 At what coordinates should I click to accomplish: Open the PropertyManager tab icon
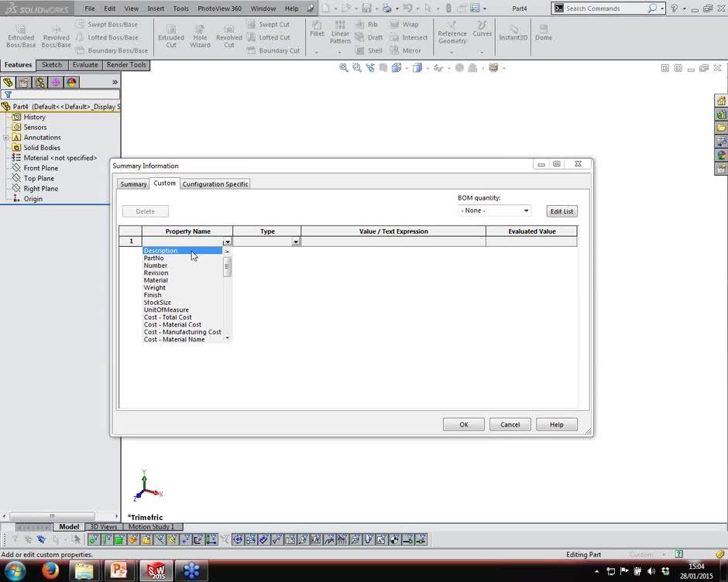click(23, 82)
